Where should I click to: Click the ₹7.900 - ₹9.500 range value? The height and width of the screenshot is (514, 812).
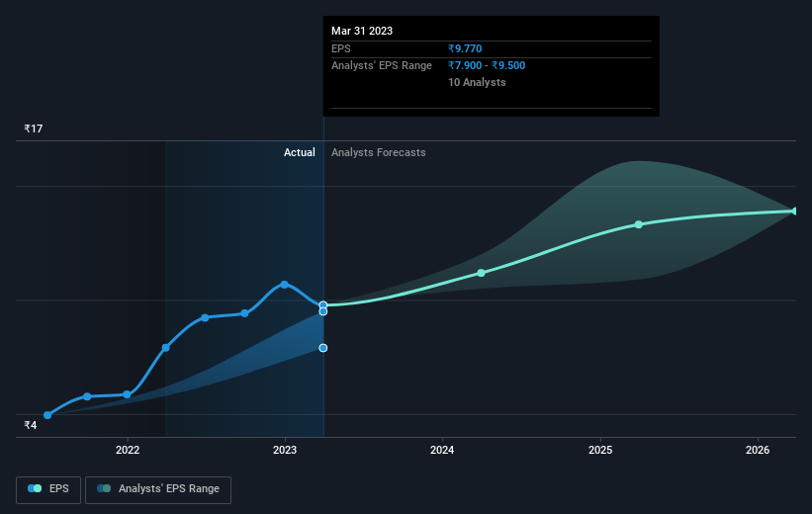click(x=487, y=66)
